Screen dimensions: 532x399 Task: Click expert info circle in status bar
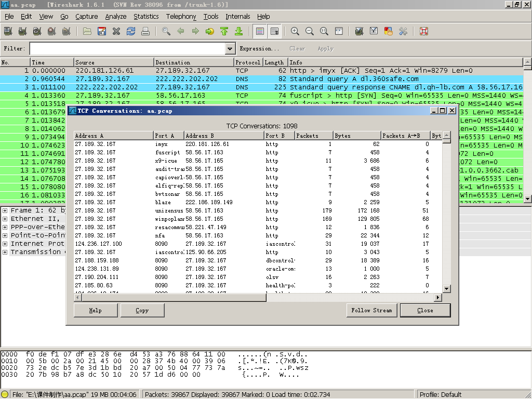pos(5,395)
